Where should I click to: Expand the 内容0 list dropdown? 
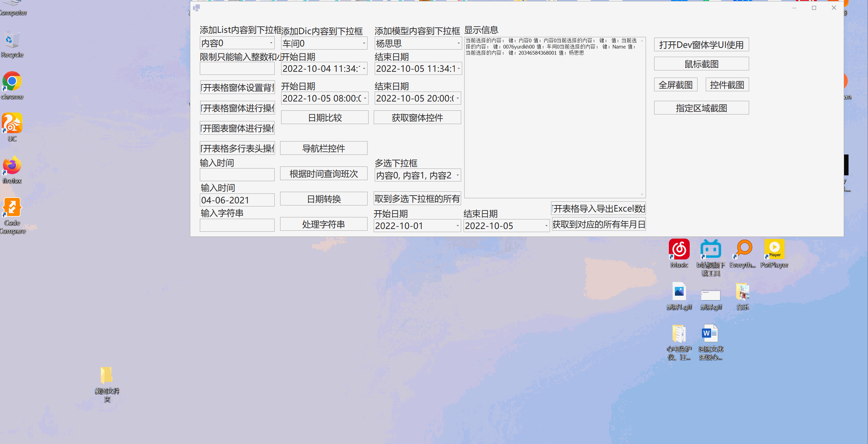[x=271, y=43]
